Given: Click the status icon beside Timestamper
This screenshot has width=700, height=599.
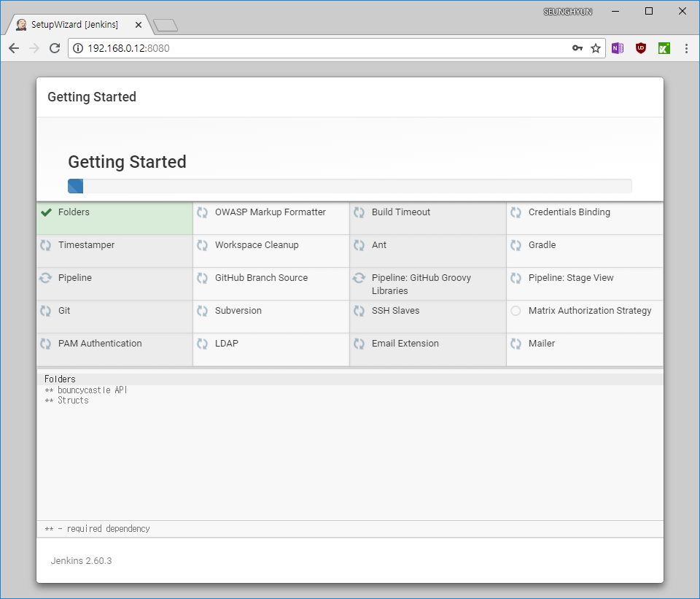Looking at the screenshot, I should (x=46, y=245).
